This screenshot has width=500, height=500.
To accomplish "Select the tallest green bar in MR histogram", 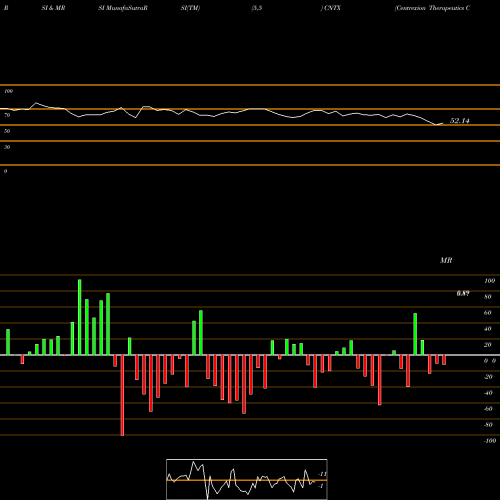I will click(79, 317).
